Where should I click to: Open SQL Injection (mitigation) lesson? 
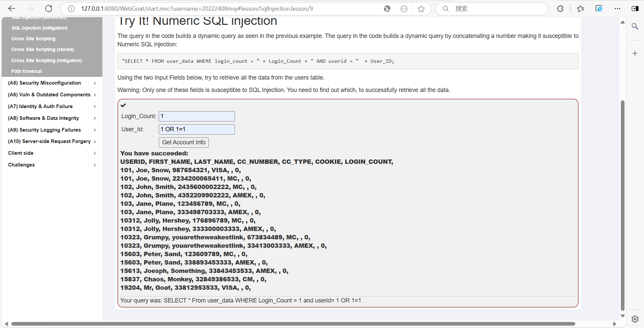[x=40, y=28]
